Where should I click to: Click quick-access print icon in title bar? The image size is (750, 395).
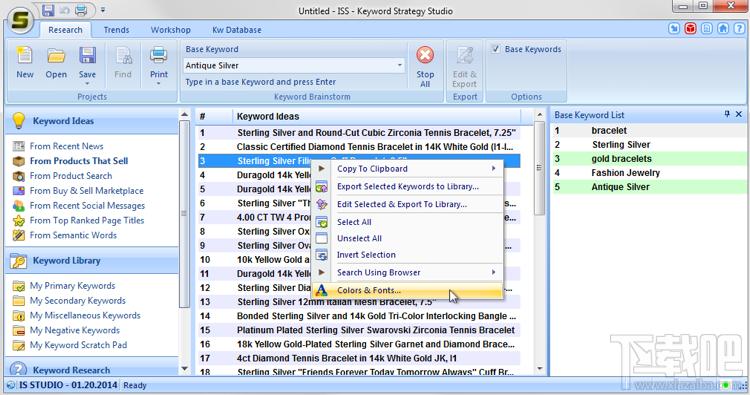(81, 10)
